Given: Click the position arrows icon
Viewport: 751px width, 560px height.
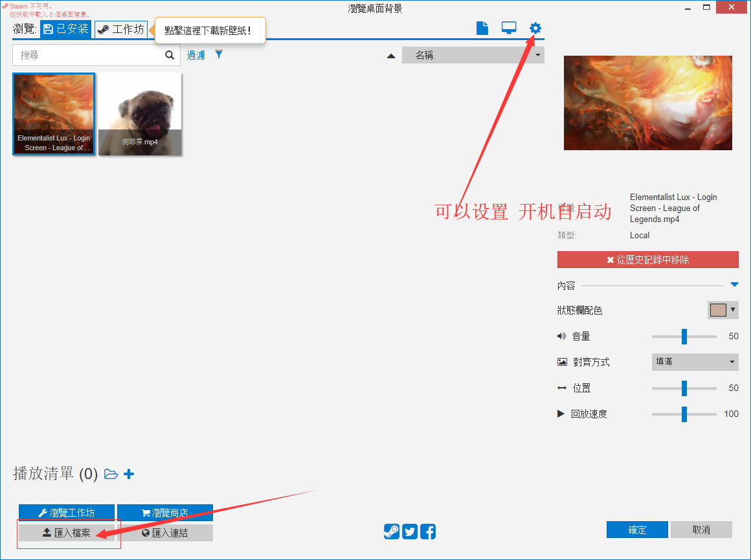Looking at the screenshot, I should [562, 388].
